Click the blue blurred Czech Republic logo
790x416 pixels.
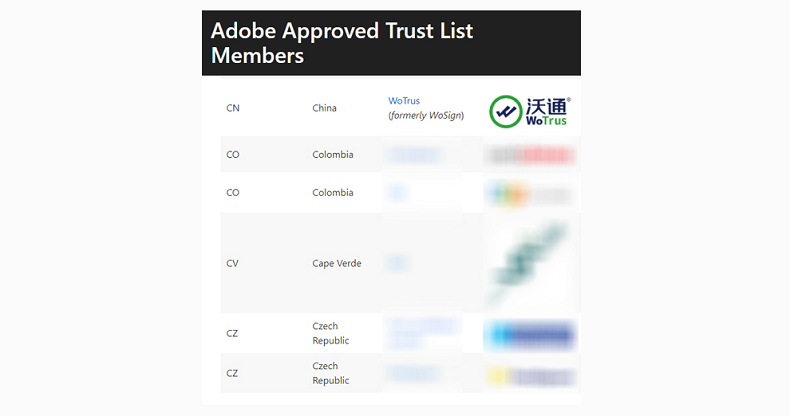530,334
